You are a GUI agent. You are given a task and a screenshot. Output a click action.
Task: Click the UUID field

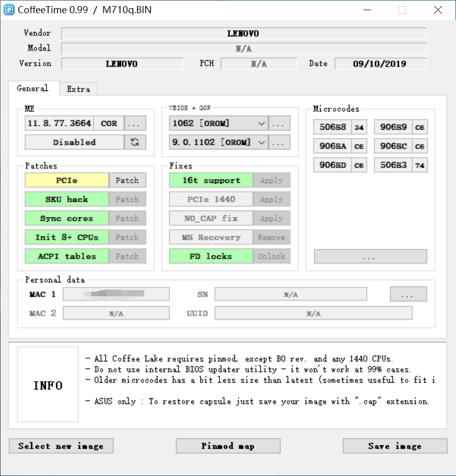313,313
